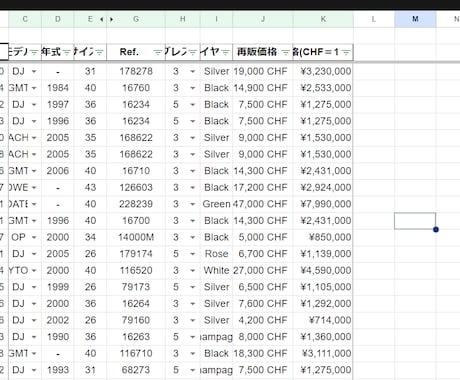Click the 再販価格 header cell
Screen dimensions: 460x380
click(263, 52)
